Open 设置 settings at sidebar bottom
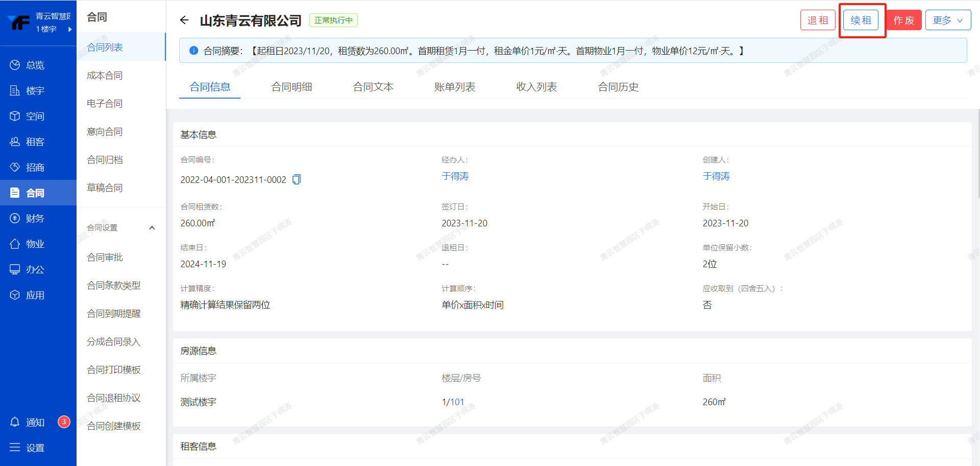 click(35, 448)
